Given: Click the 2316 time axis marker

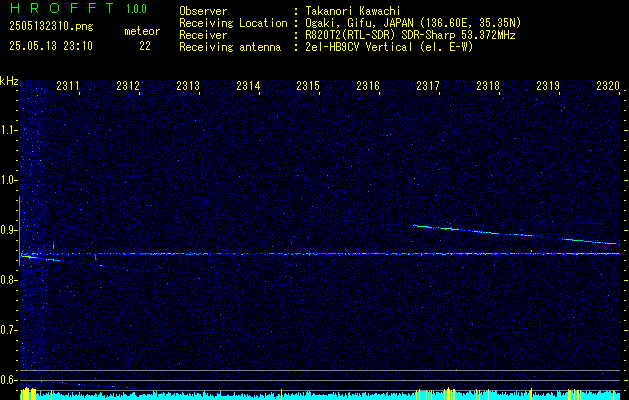Looking at the screenshot, I should (x=368, y=86).
